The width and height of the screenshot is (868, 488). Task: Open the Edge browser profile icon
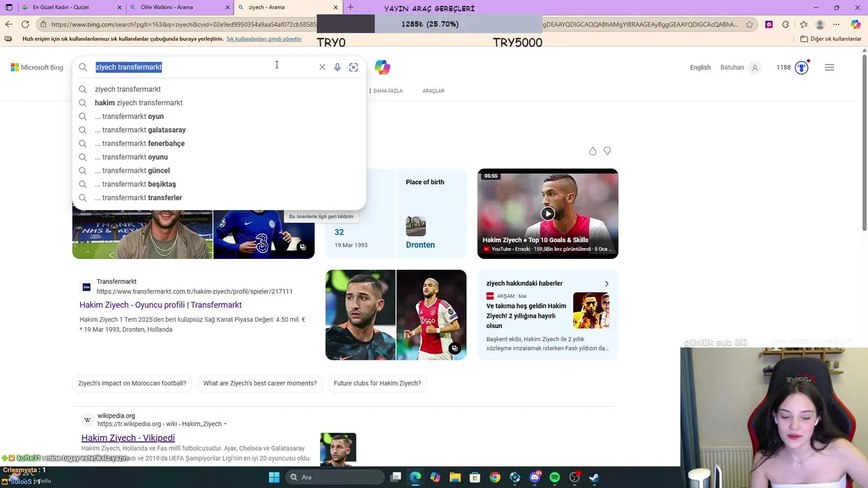[820, 24]
